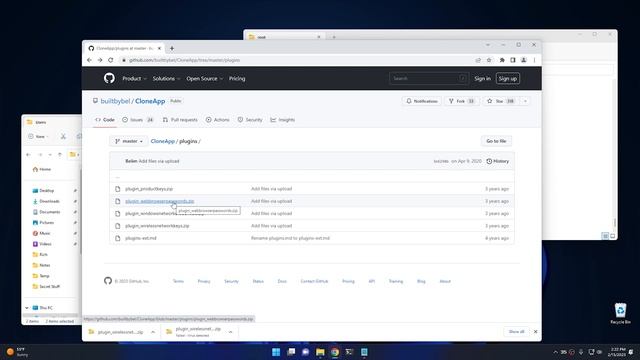Image resolution: width=640 pixels, height=360 pixels.
Task: Open the Issues tab
Action: 138,120
